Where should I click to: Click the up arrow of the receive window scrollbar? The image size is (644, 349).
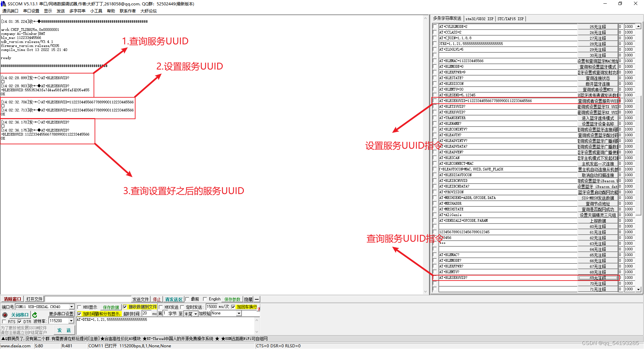[426, 18]
